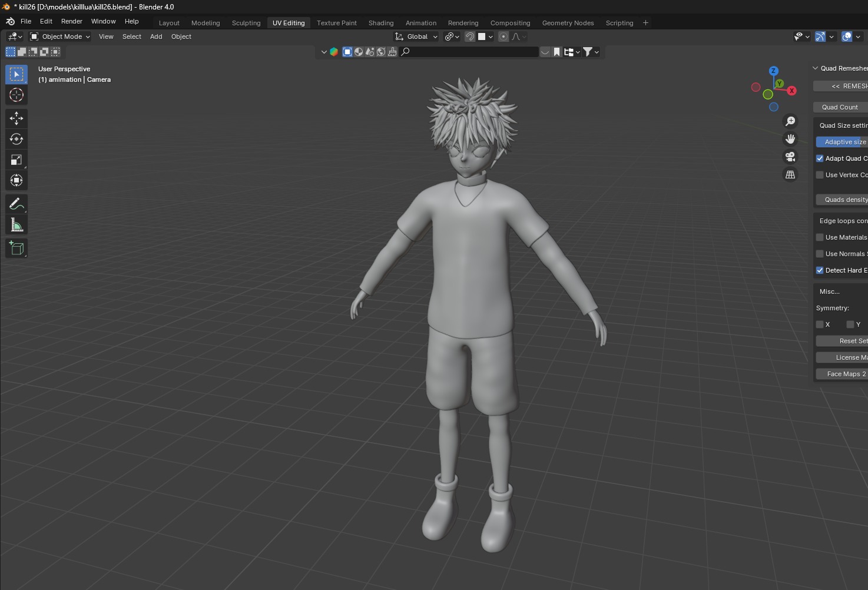Select the Move tool
The image size is (868, 590).
click(x=16, y=118)
